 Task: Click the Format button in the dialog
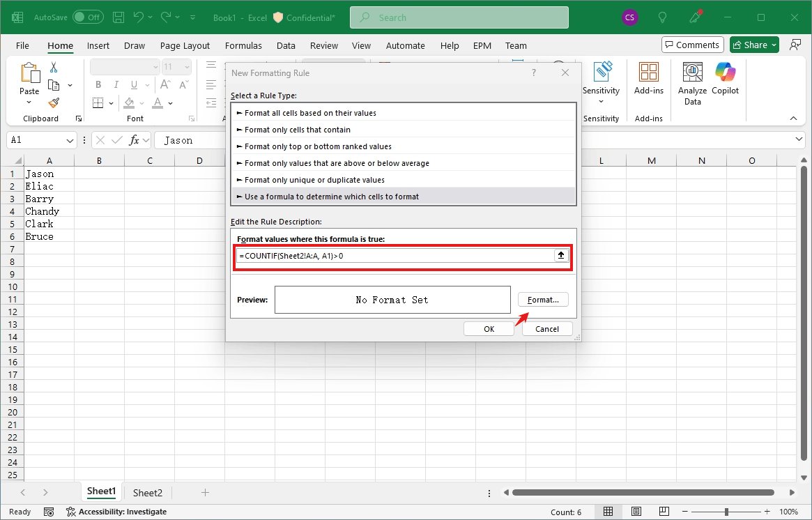coord(543,299)
